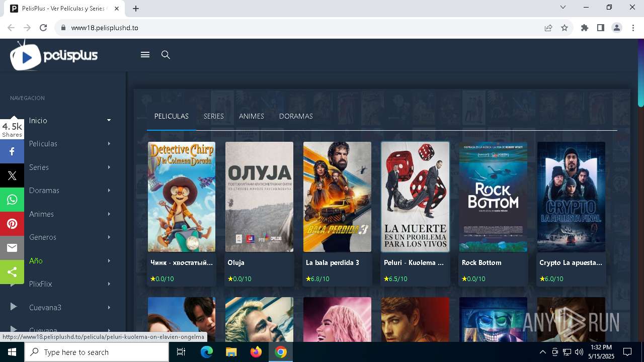Expand the Series submenu arrow
This screenshot has width=644, height=362.
click(109, 167)
